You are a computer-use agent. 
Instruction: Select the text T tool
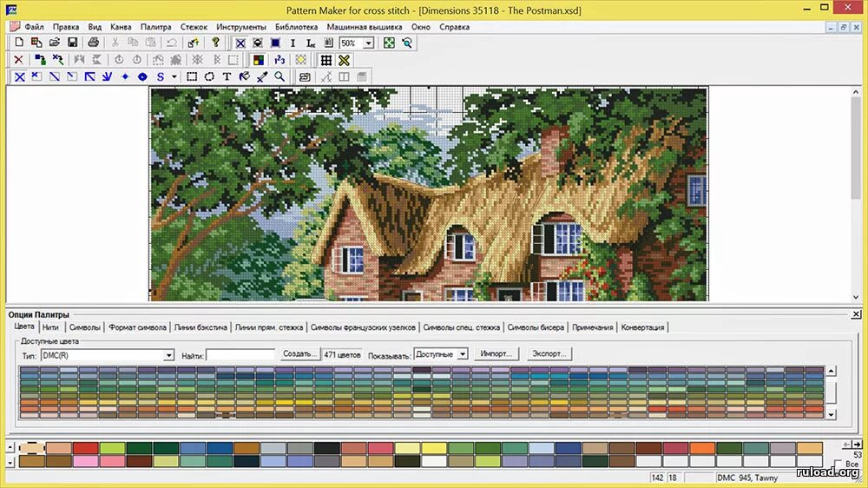coord(227,77)
